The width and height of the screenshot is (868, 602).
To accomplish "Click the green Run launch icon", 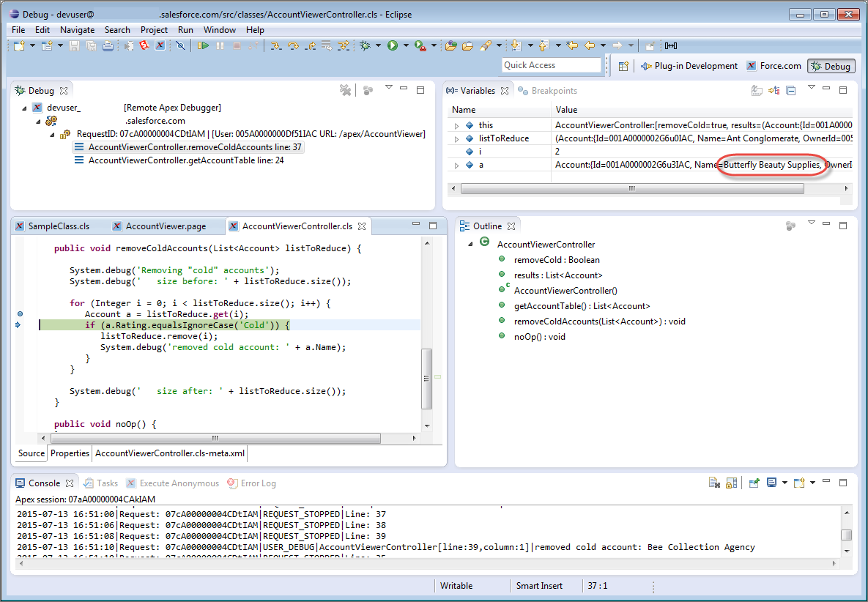I will (x=393, y=46).
